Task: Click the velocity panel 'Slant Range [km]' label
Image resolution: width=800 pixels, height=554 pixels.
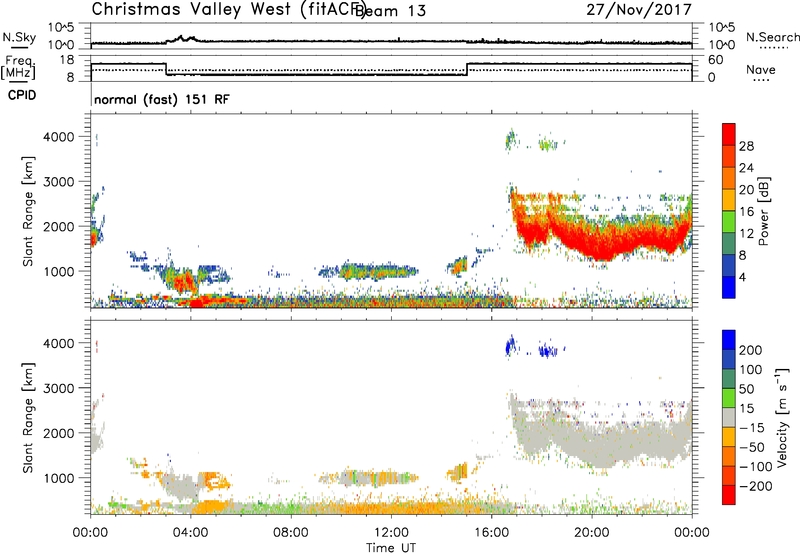Action: [28, 418]
